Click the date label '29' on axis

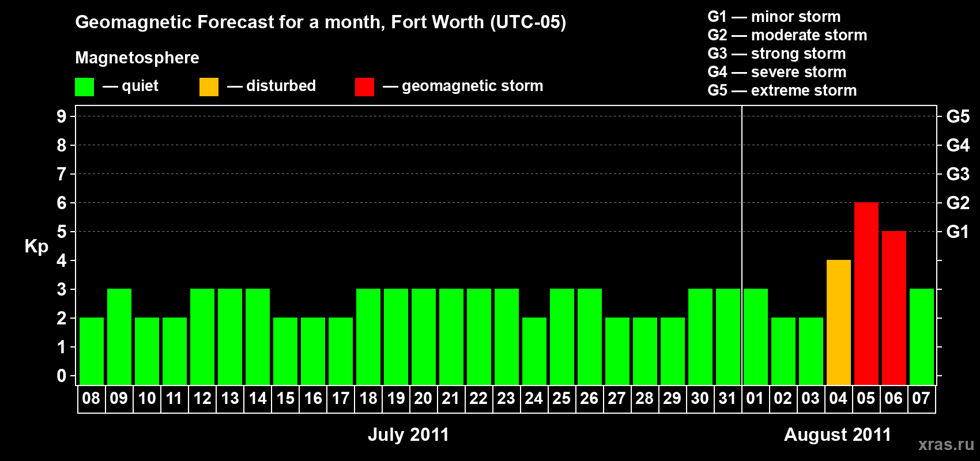[x=672, y=399]
